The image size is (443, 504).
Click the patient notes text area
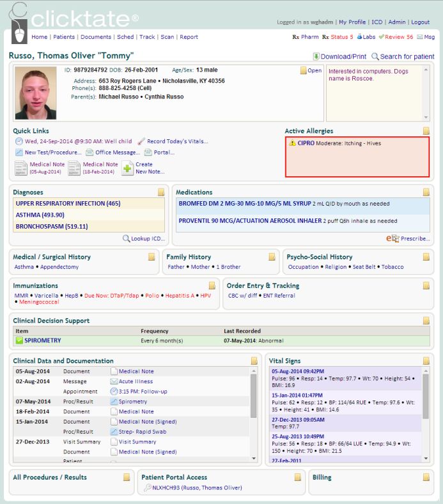point(375,93)
